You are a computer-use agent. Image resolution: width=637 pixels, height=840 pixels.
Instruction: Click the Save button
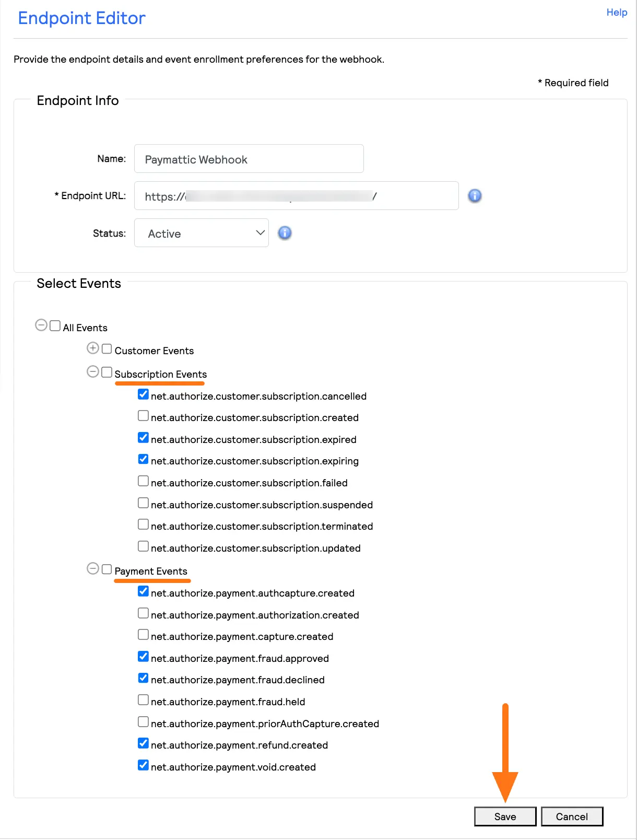pos(504,816)
